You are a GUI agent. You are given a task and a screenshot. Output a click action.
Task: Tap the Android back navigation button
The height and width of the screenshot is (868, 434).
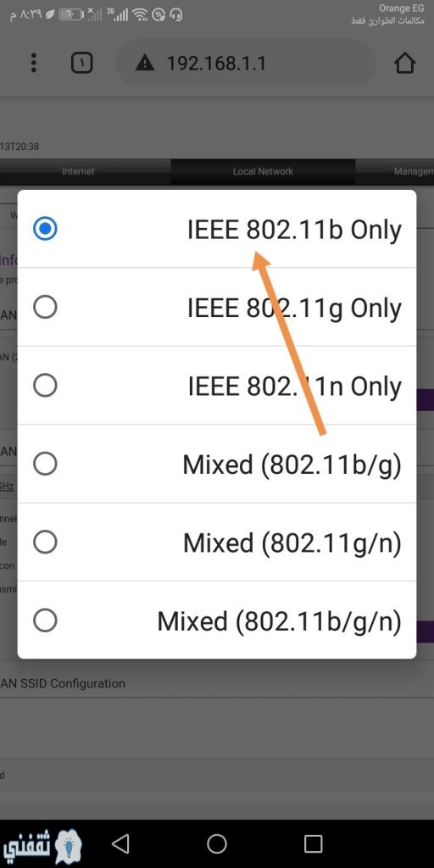tap(120, 843)
